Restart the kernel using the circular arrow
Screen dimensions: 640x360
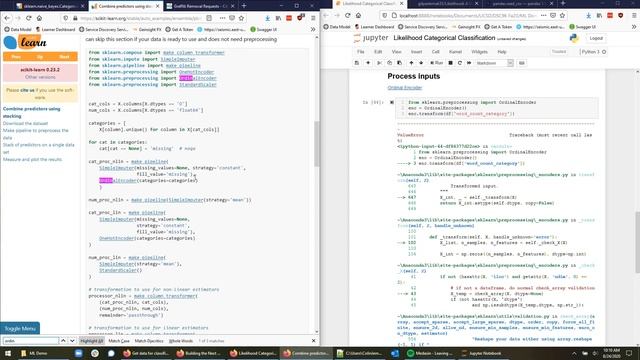pos(460,63)
